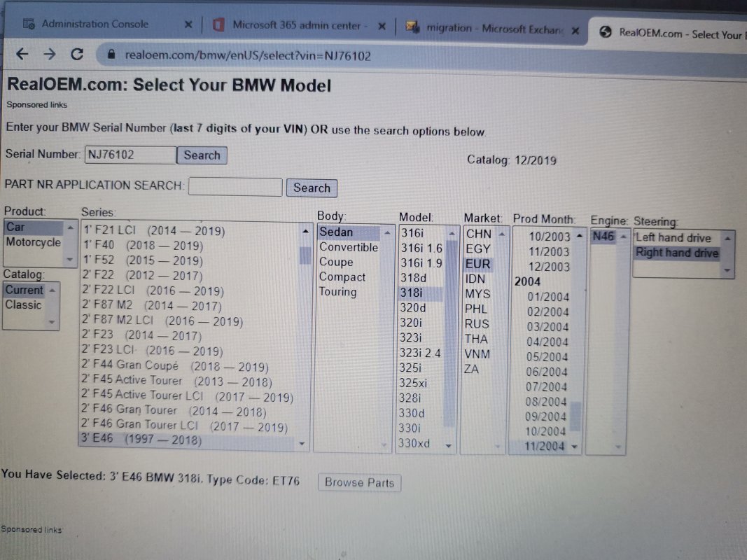This screenshot has width=747, height=560.
Task: Run the part number application search
Action: click(312, 188)
